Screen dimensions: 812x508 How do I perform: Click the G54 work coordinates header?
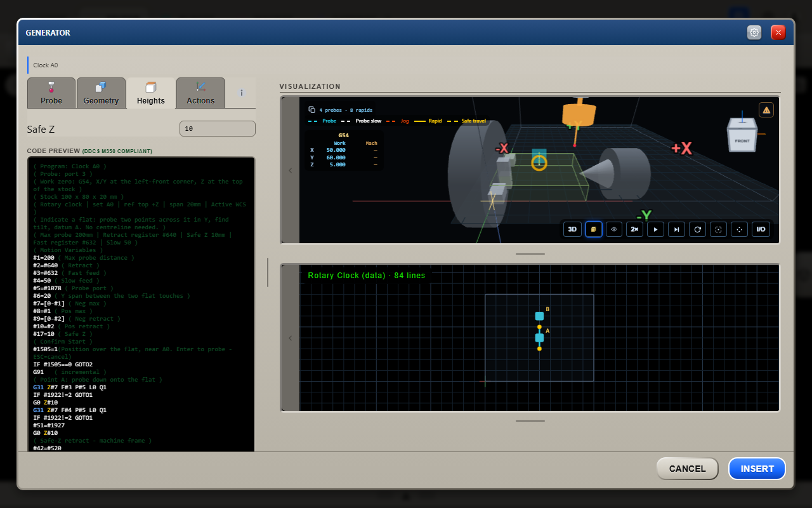click(x=343, y=135)
